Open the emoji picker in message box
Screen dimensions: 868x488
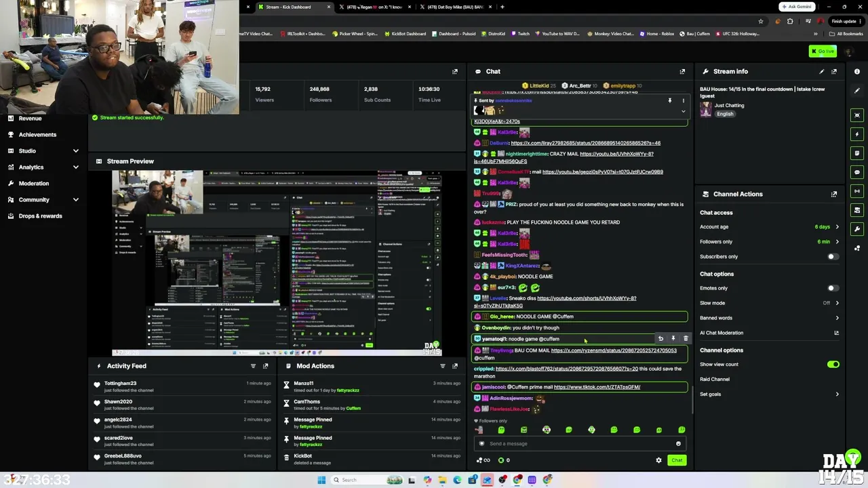click(678, 444)
